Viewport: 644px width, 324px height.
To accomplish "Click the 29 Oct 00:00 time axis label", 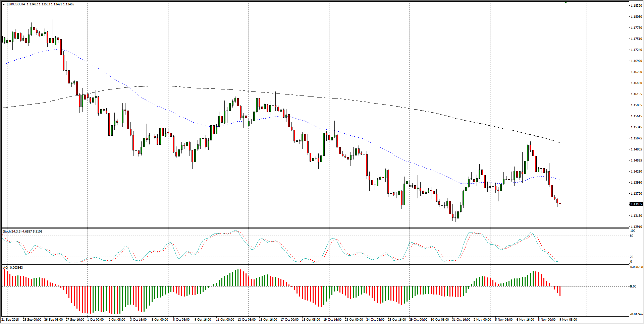I will pos(418,319).
